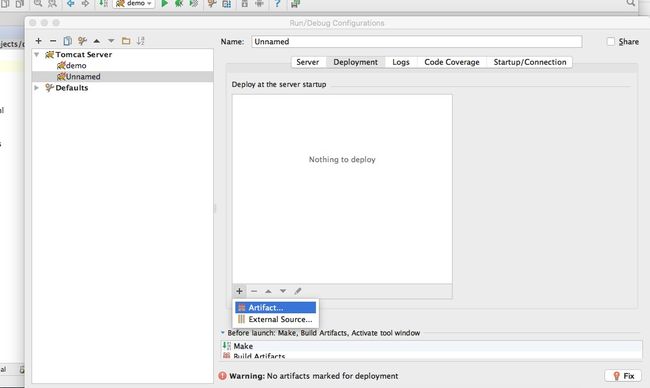Add a new run configuration in left panel
The height and width of the screenshot is (388, 650).
pos(39,41)
